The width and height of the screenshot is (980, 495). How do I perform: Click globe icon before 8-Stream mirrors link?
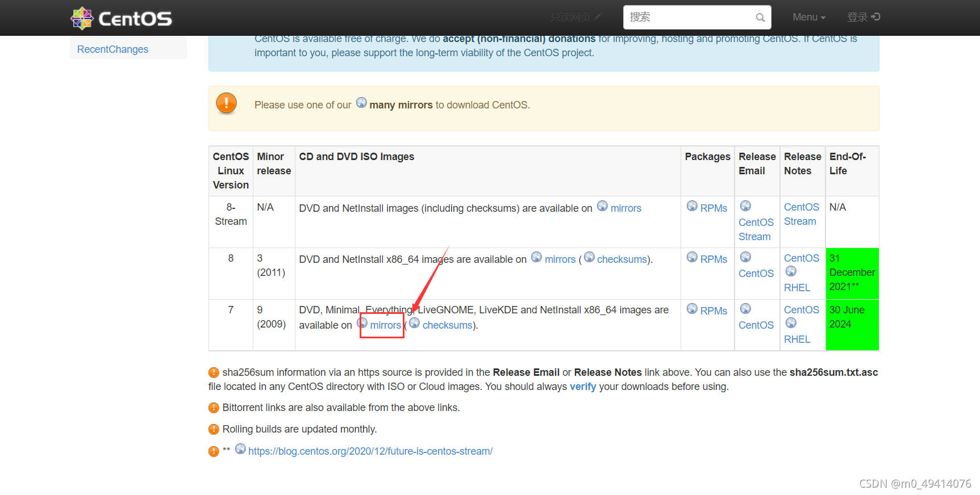[x=602, y=206]
